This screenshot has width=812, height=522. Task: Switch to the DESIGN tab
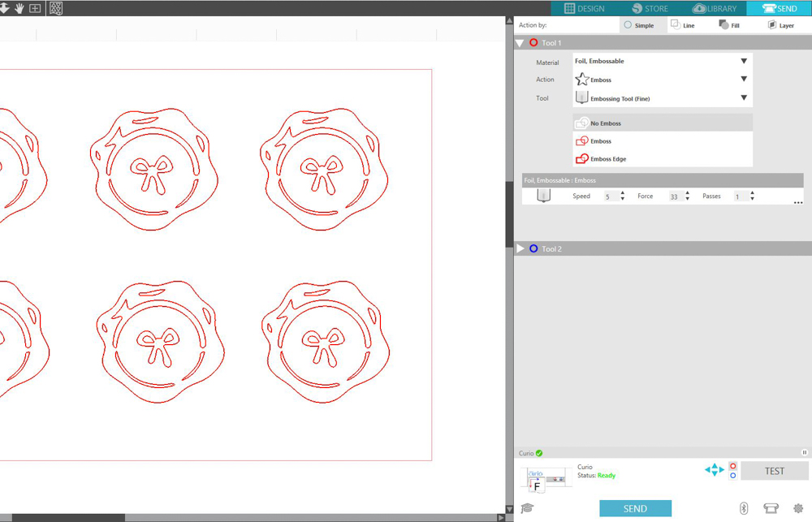pos(584,8)
